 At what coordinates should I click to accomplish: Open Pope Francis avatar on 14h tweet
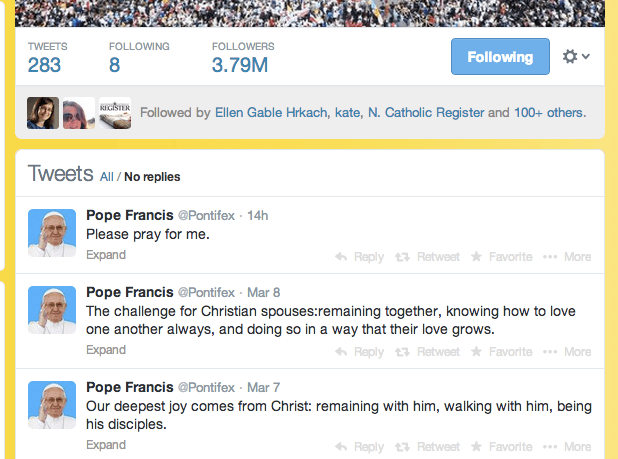pos(52,233)
